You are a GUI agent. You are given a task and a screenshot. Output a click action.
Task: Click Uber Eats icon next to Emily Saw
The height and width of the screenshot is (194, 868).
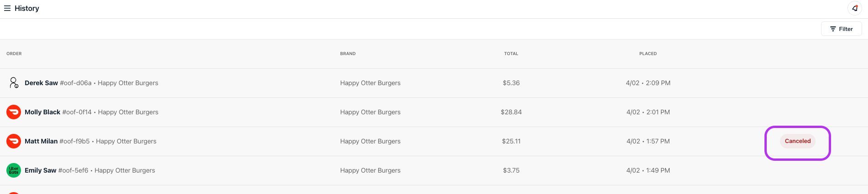point(14,170)
